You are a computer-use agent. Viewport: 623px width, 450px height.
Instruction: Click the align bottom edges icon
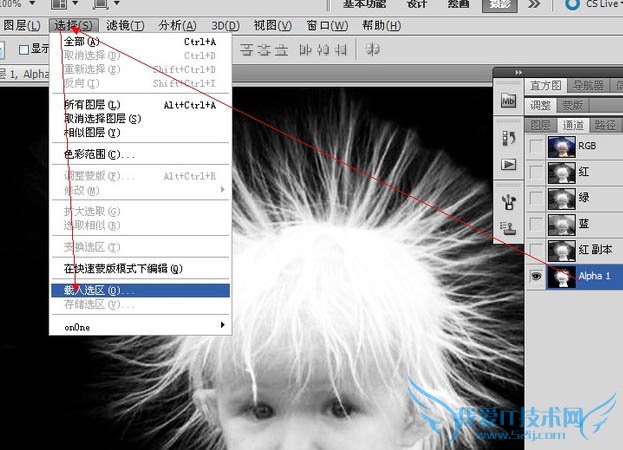281,50
